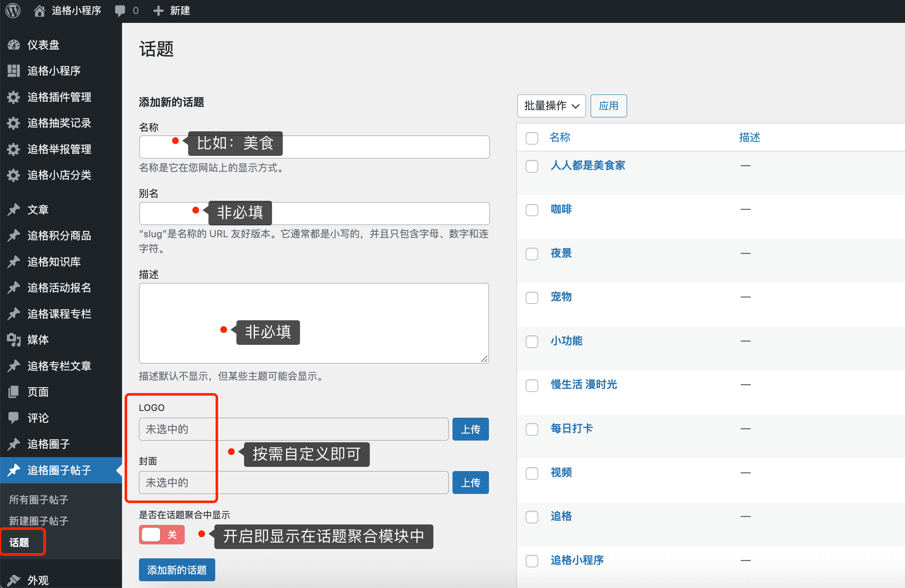Click the 应用 apply button
905x588 pixels.
pos(608,106)
